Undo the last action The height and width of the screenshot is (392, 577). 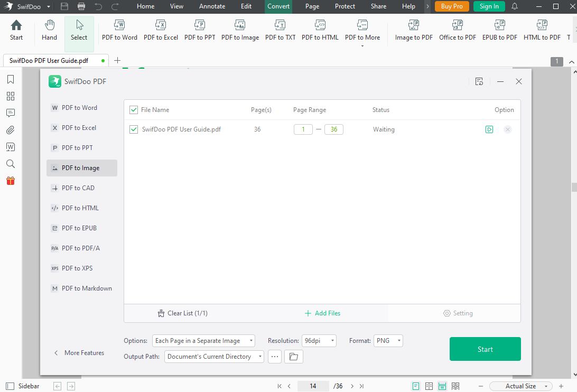point(98,6)
